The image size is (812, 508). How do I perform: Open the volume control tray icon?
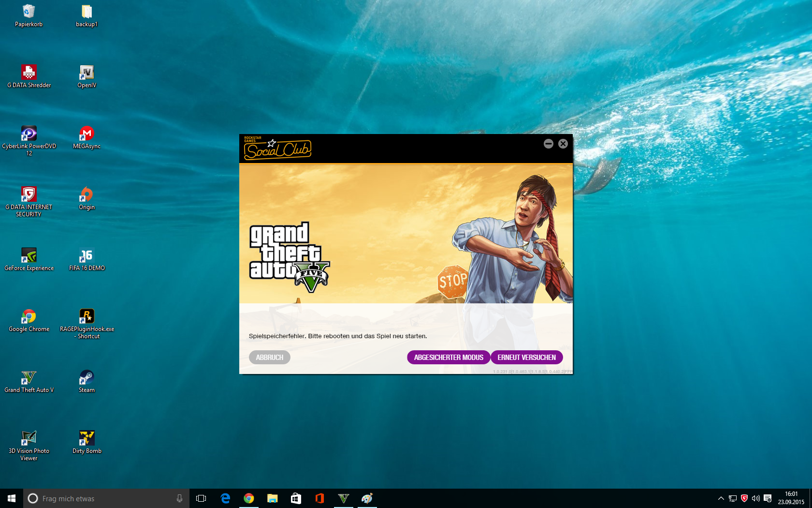(756, 498)
